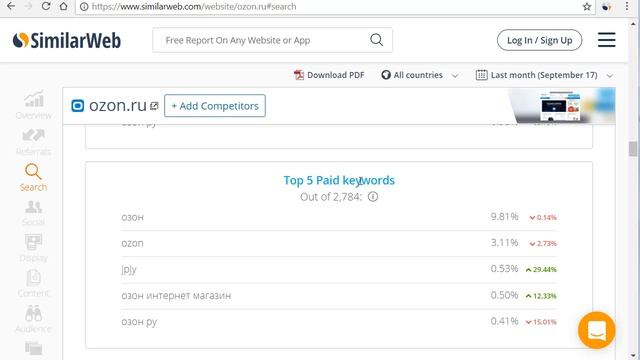Open Last month date range dropdown
Screen dimensions: 640x360
[x=544, y=75]
